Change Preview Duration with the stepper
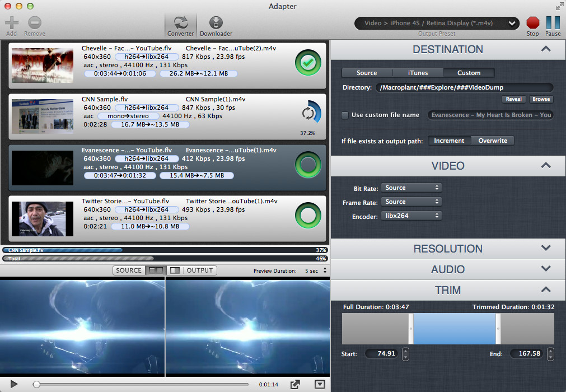Screen dimensions: 566x392 coord(325,270)
